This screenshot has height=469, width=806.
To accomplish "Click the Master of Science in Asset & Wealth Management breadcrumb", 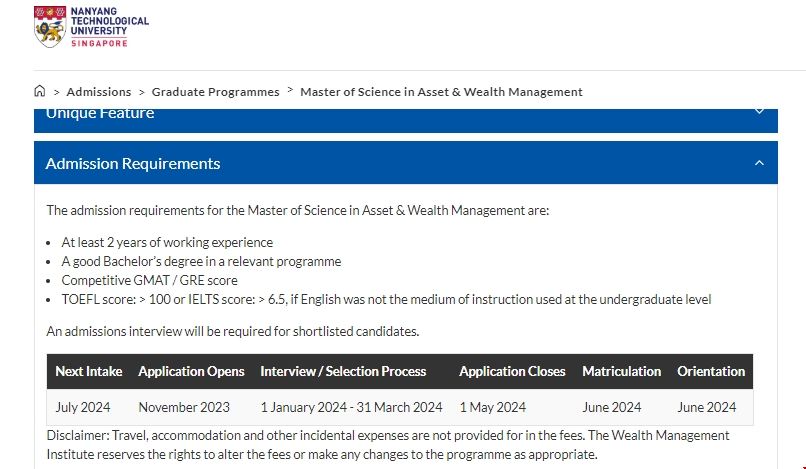I will click(441, 92).
